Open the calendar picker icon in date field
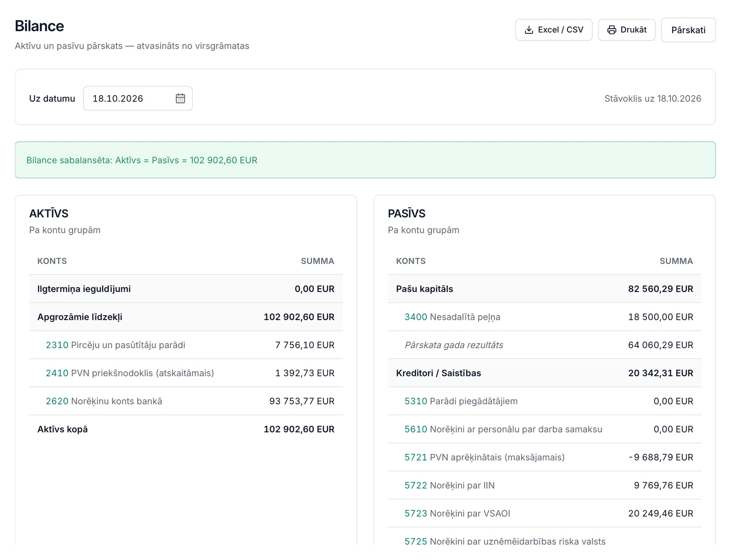731x560 pixels. tap(180, 98)
